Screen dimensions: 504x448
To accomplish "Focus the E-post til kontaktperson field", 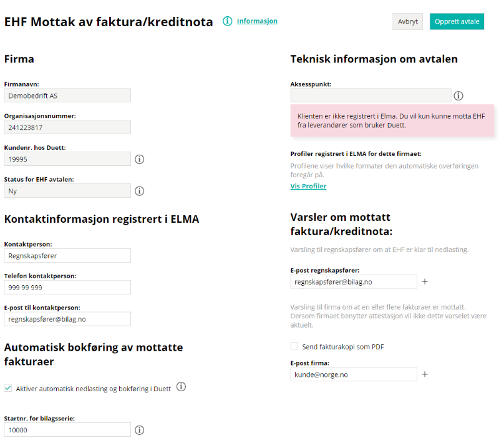I will tap(67, 319).
